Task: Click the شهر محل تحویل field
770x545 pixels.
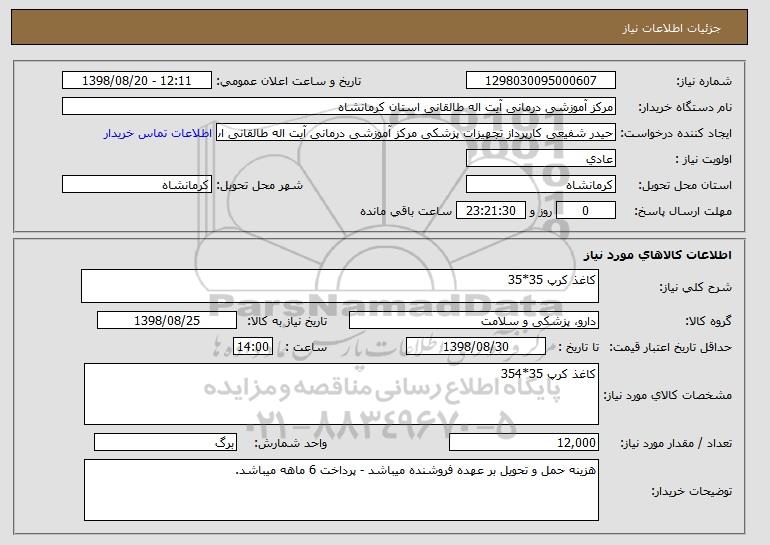Action: click(137, 185)
